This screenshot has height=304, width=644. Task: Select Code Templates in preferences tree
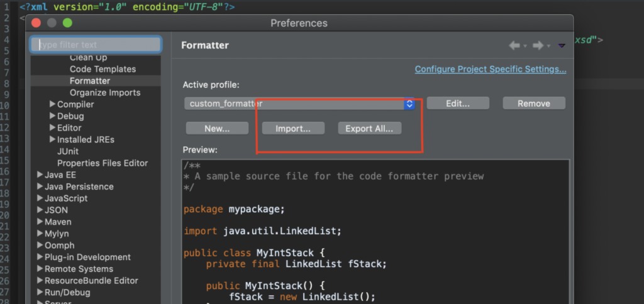tap(103, 69)
